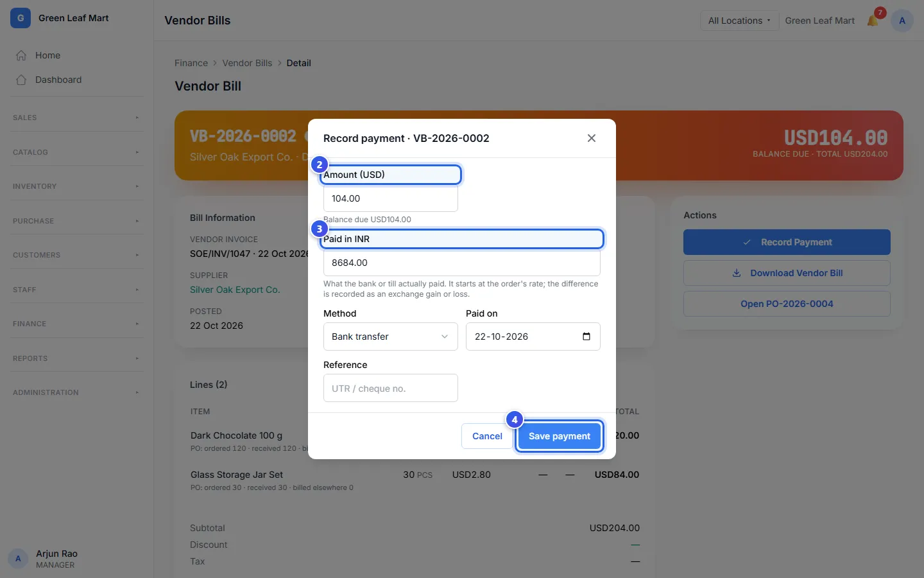Click the Subtotal USD204.00 value
The width and height of the screenshot is (924, 578).
(615, 528)
